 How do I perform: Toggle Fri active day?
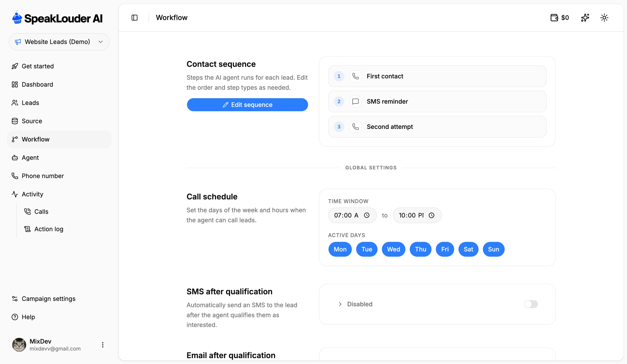point(445,249)
